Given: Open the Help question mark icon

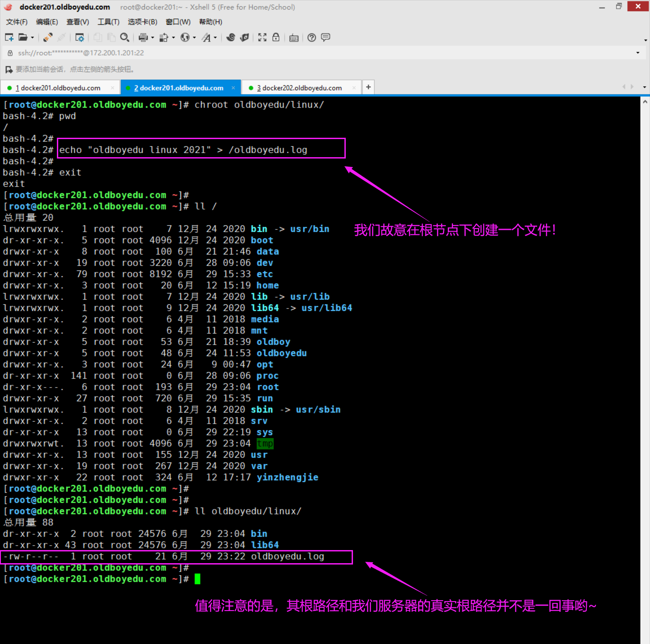Looking at the screenshot, I should coord(311,37).
